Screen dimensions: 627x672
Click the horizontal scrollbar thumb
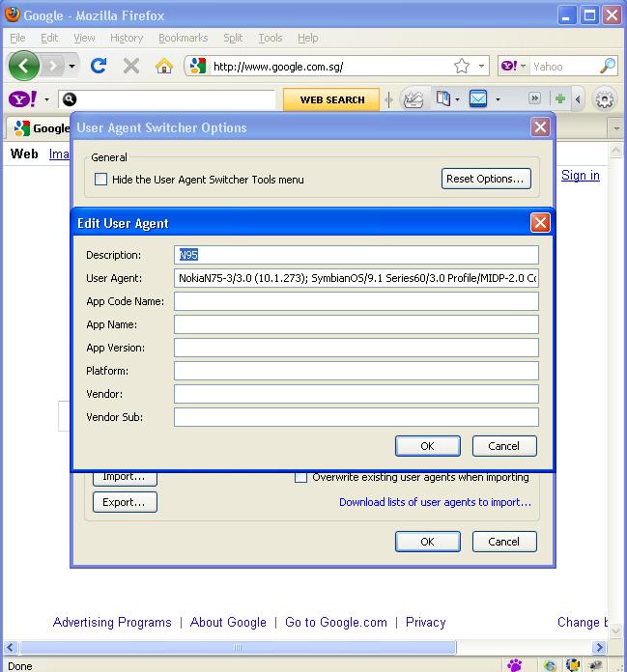238,647
